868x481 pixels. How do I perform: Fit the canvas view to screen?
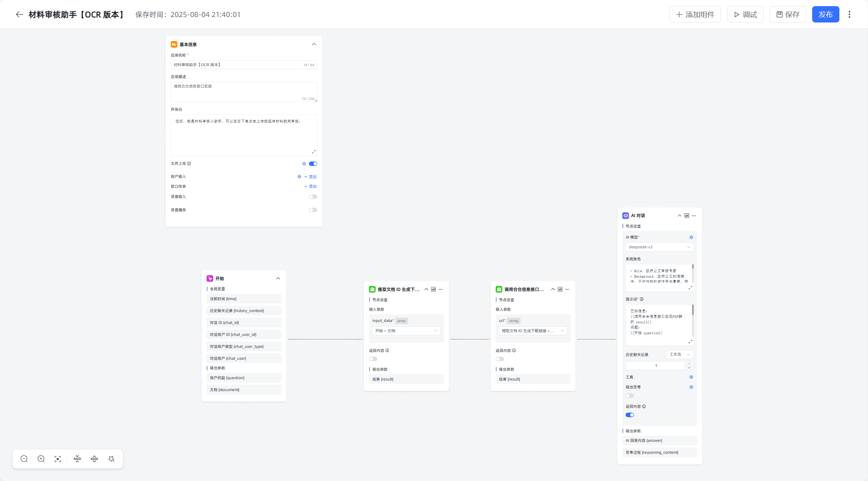[x=58, y=459]
